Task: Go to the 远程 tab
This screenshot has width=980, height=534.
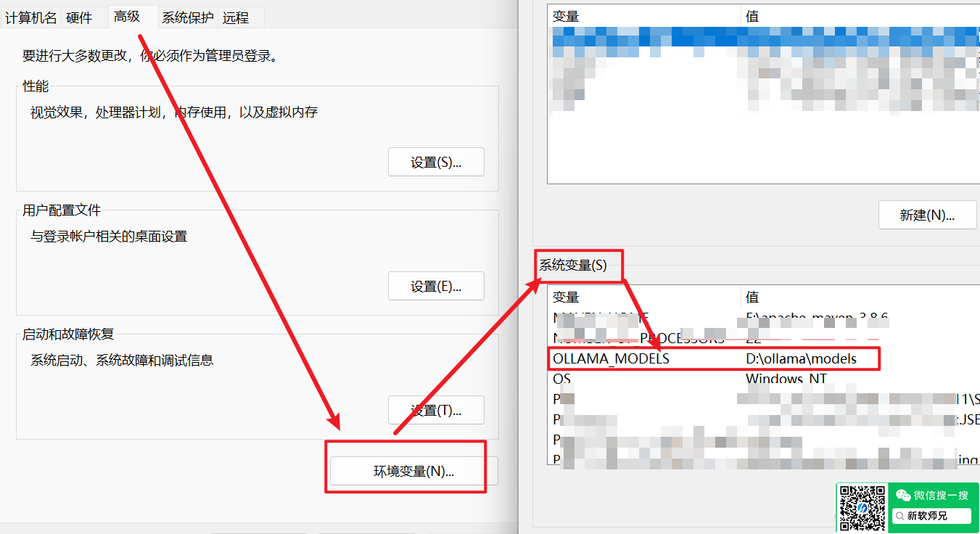Action: click(x=236, y=18)
